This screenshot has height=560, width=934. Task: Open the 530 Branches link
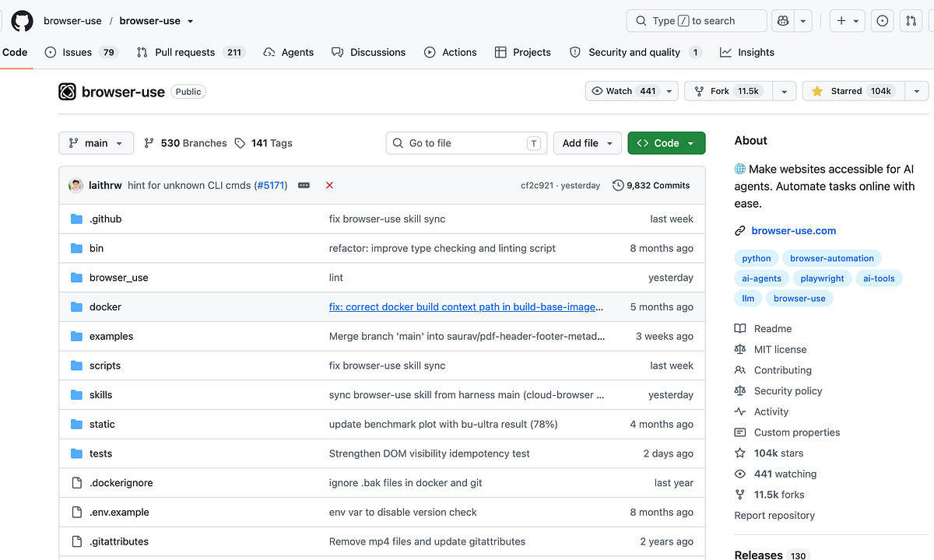point(186,143)
